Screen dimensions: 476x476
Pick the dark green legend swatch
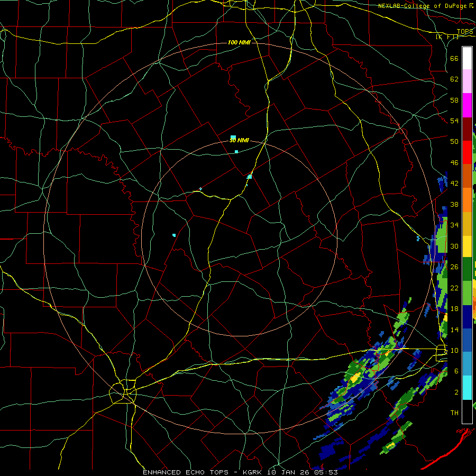coord(467,269)
